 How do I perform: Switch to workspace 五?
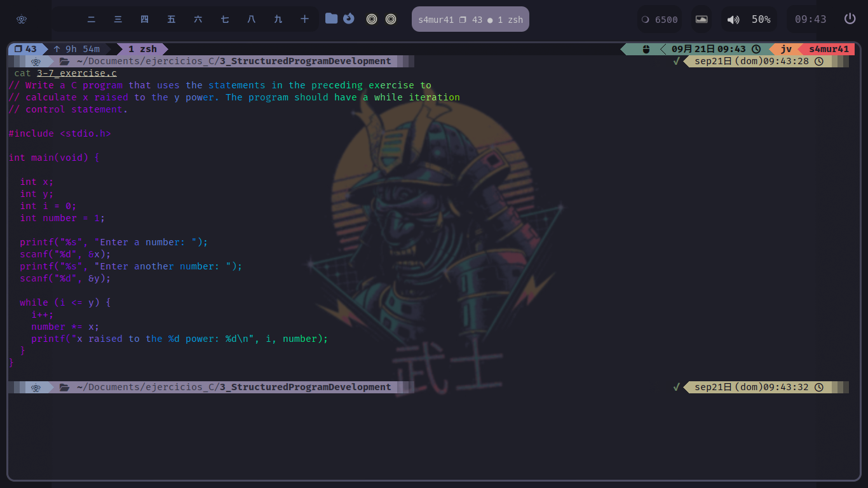click(172, 20)
